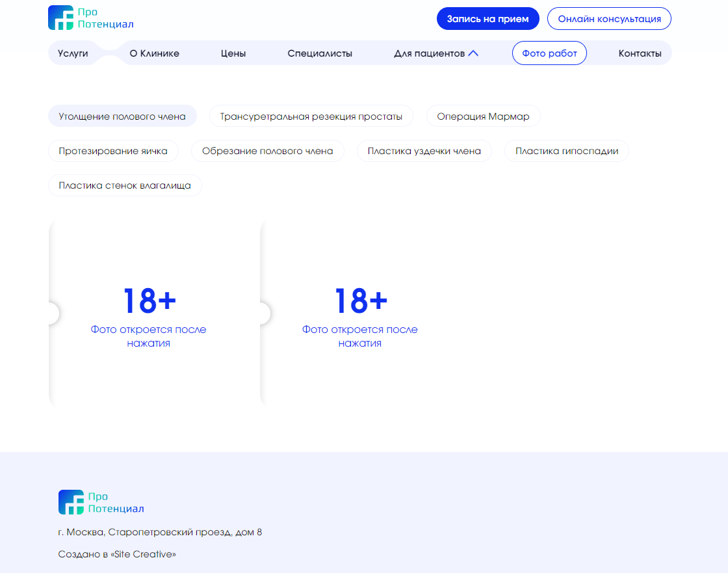Click the Запись на прием button
The image size is (728, 573).
click(488, 19)
